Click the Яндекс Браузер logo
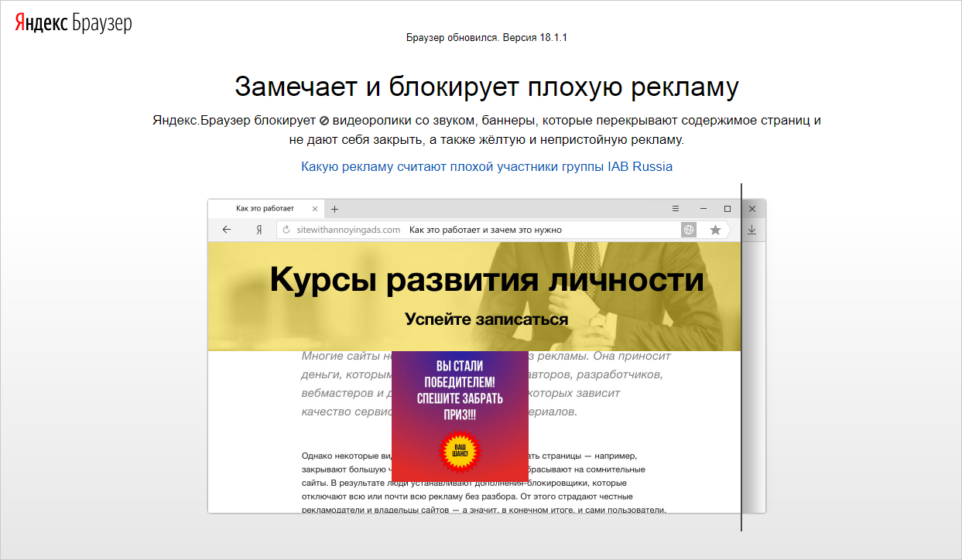 coord(74,24)
